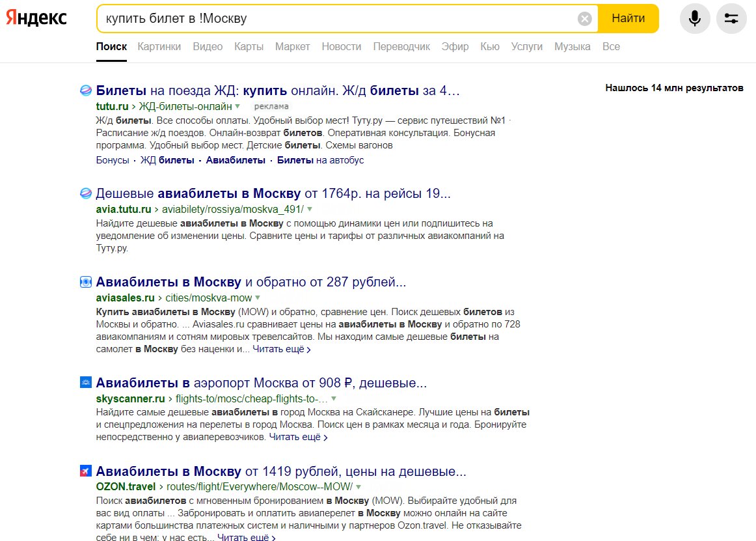This screenshot has width=756, height=541.
Task: Open the Билеты на автобус sitelink
Action: point(320,160)
